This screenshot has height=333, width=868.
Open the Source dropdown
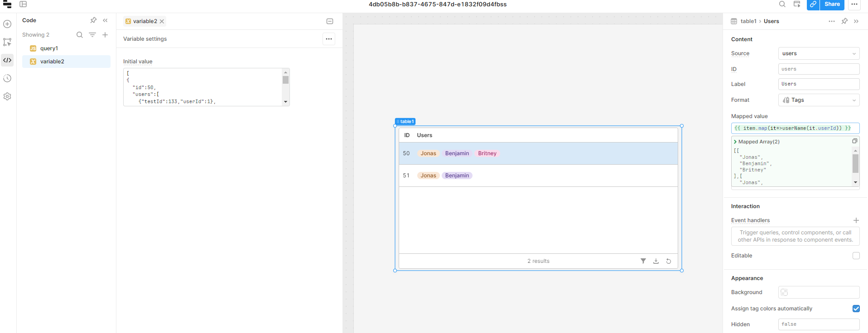[x=818, y=53]
